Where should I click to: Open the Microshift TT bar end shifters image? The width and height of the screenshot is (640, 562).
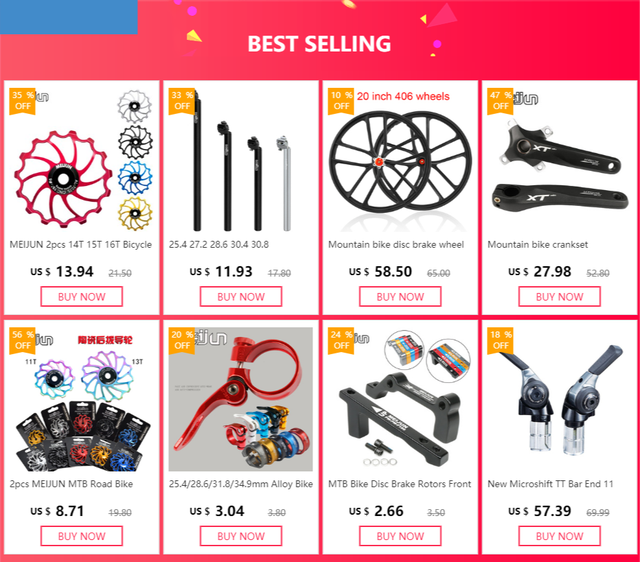click(560, 399)
